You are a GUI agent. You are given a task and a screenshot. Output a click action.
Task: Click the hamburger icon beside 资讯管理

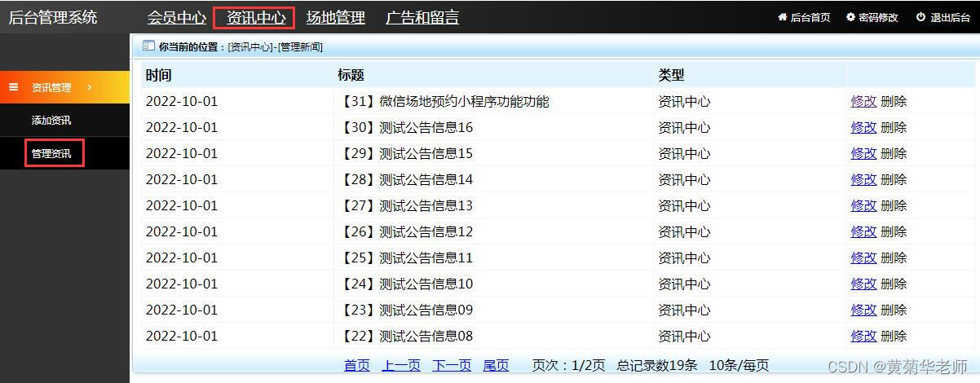point(14,86)
